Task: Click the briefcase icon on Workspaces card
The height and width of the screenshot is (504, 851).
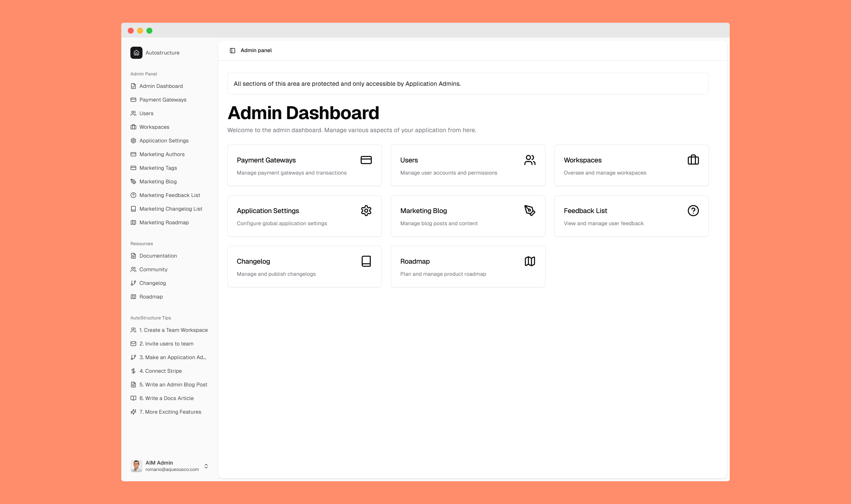Action: 693,160
